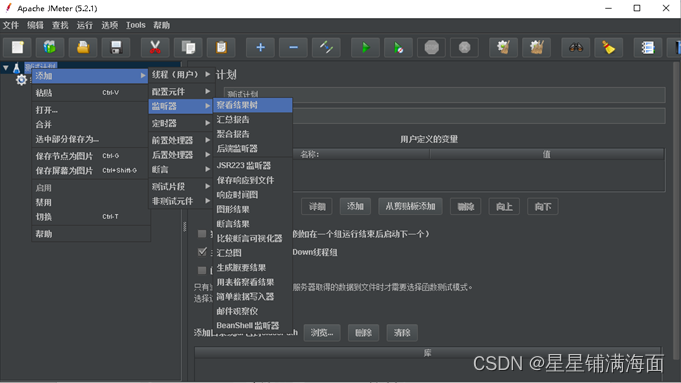681x383 pixels.
Task: Click the Shutdown test icon
Action: pyautogui.click(x=464, y=47)
